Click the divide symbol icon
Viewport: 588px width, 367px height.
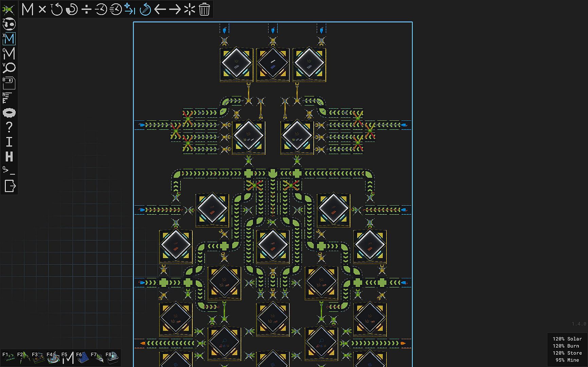pos(87,10)
